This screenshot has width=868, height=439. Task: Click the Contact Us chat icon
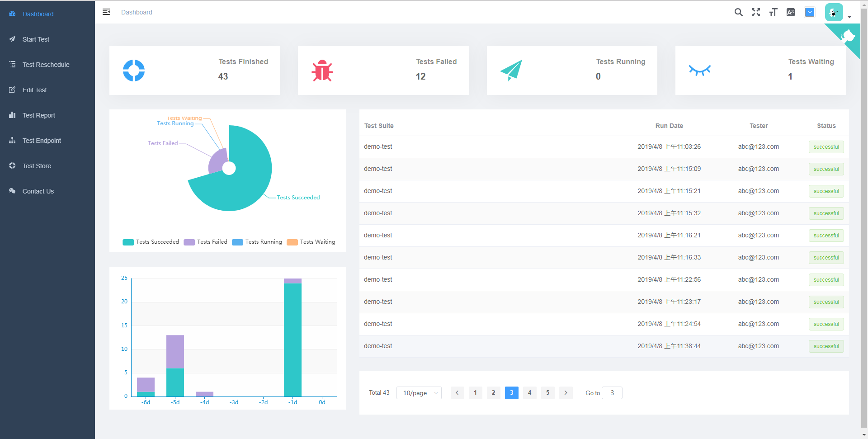click(12, 191)
